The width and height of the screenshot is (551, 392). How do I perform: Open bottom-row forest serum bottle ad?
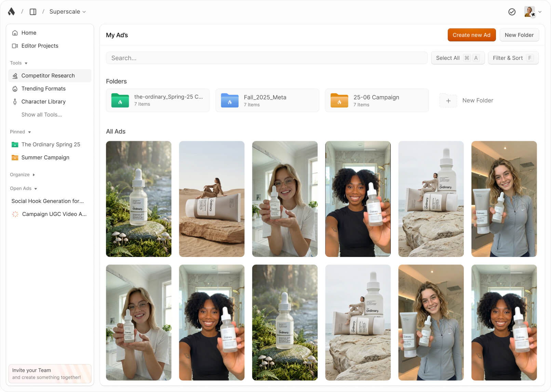(x=285, y=323)
